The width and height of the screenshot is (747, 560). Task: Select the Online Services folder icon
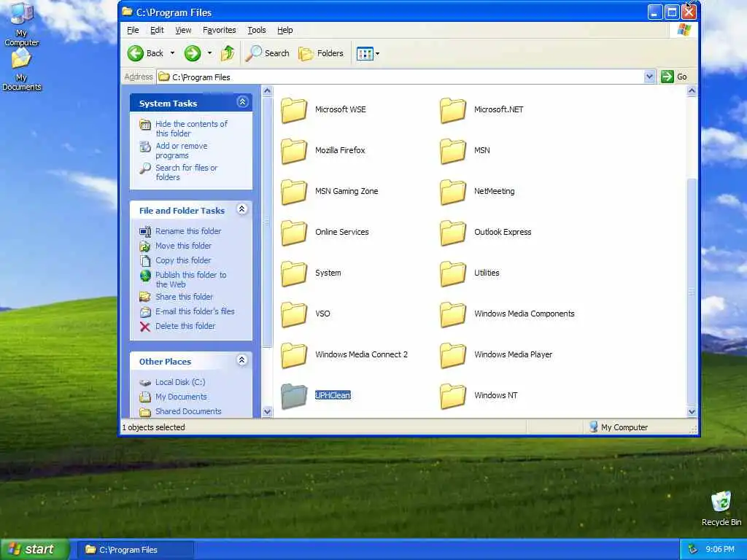click(x=293, y=233)
